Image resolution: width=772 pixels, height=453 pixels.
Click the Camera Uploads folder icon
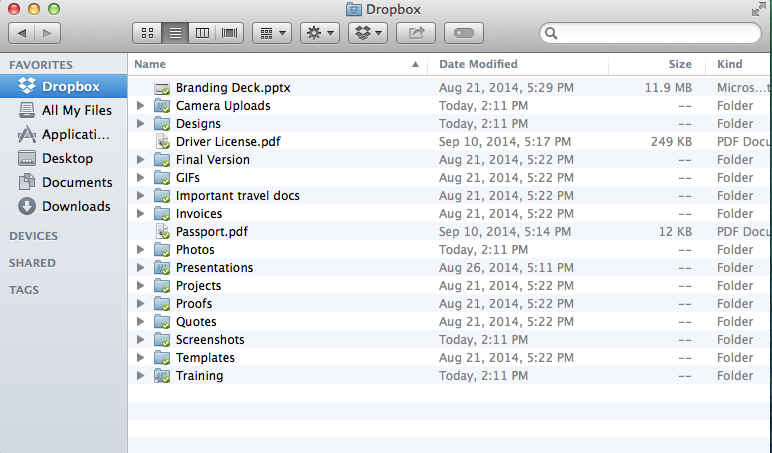[x=162, y=106]
